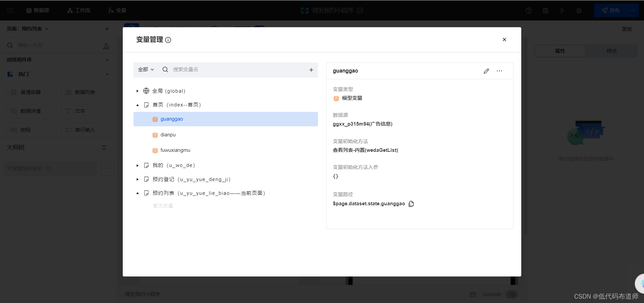Copy the variable path $page.dataset.state.guanggao
Screen dimensions: 644x303
411,204
